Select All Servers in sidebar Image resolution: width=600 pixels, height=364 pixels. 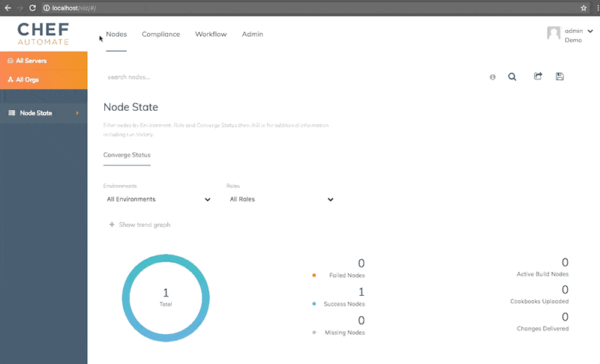[31, 61]
